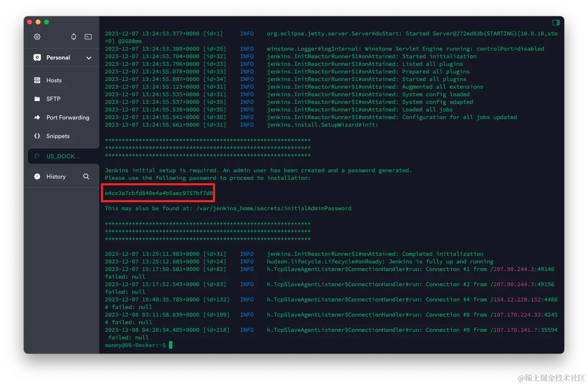Click the sunny@US-Docker:~$ prompt
588x385 pixels.
(135, 345)
